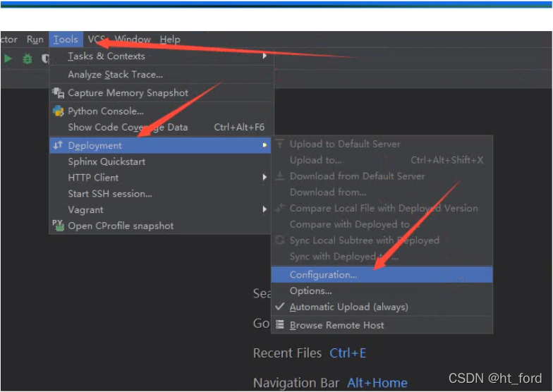The width and height of the screenshot is (553, 392).
Task: Expand the Deployment submenu arrow
Action: point(265,145)
